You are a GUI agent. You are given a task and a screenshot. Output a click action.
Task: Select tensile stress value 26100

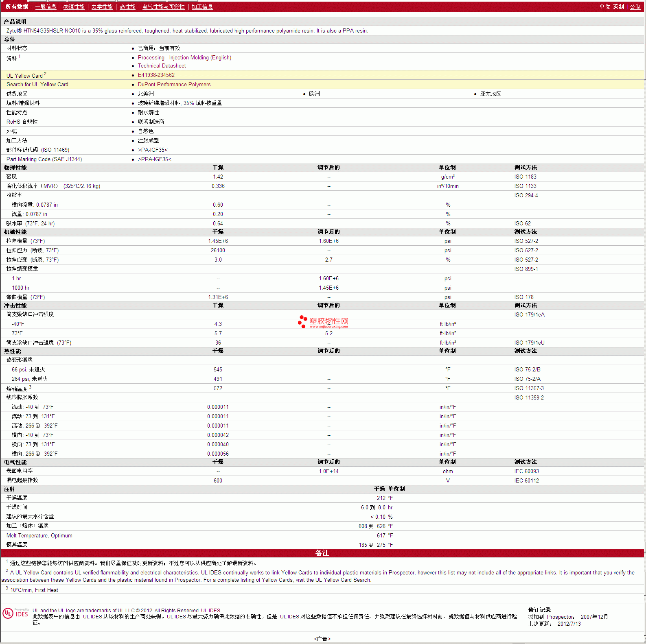point(218,251)
